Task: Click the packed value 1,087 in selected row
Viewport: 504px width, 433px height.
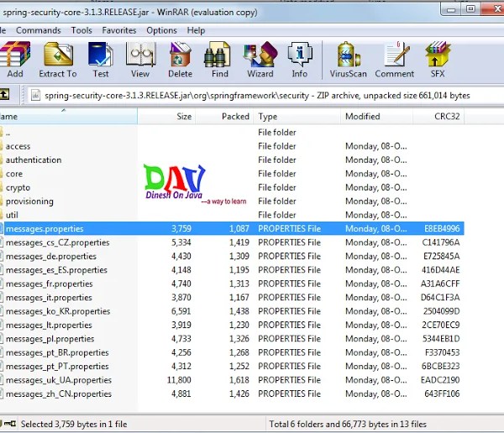Action: 239,229
